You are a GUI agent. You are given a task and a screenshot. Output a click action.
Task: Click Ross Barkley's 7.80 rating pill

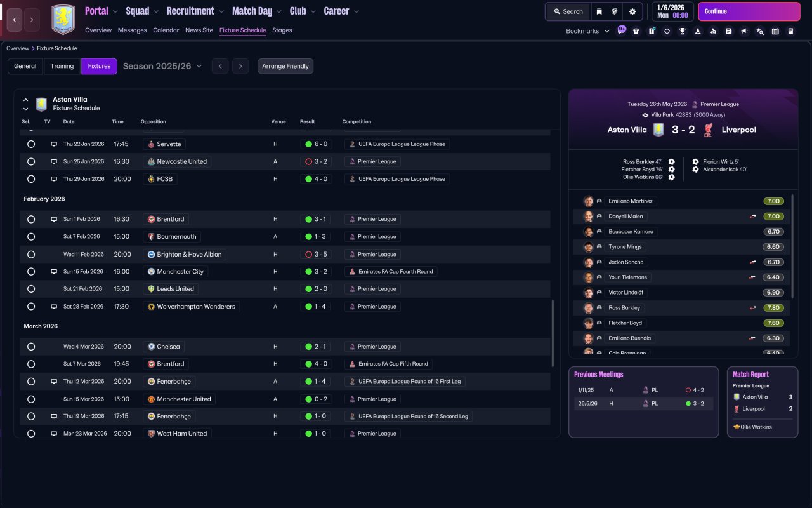click(x=773, y=308)
